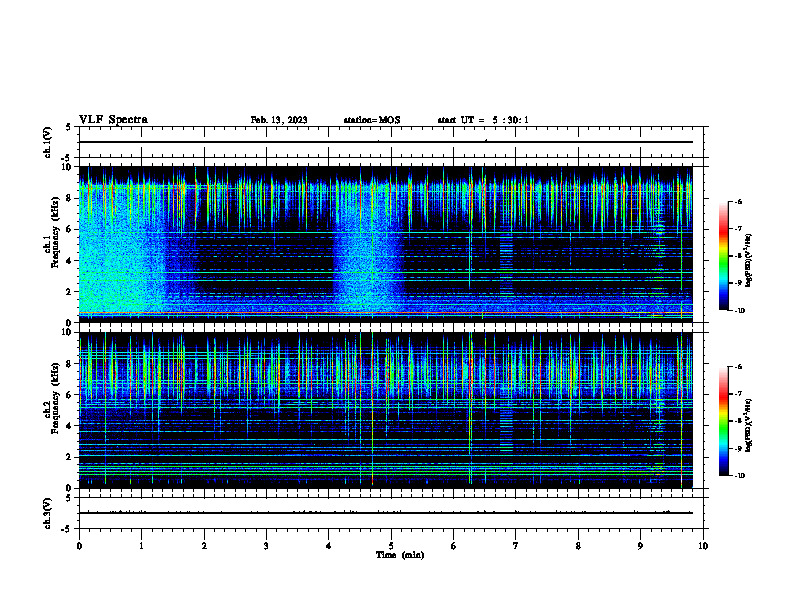Select the 'start UT = 5 :30: 1' header text
The height and width of the screenshot is (612, 792).
[483, 120]
